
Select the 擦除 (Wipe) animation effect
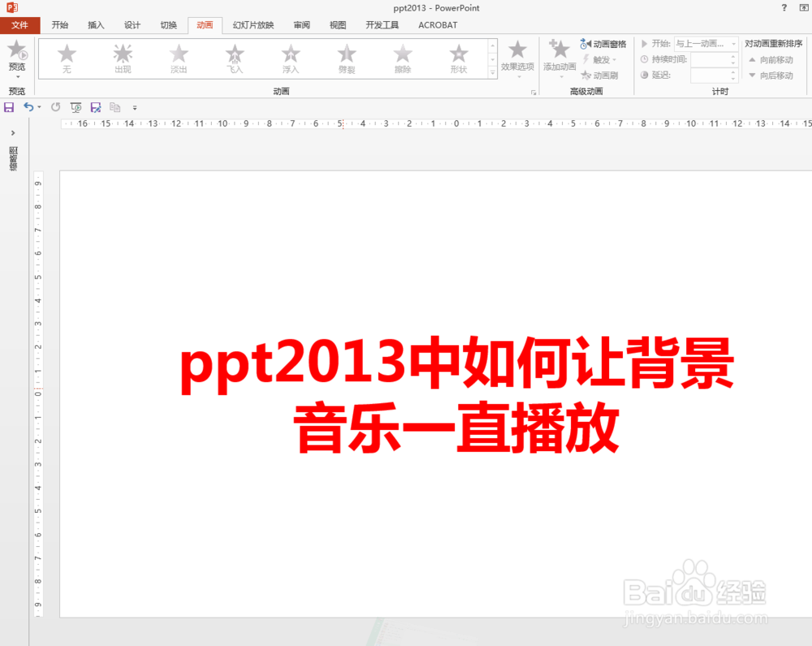pyautogui.click(x=403, y=59)
